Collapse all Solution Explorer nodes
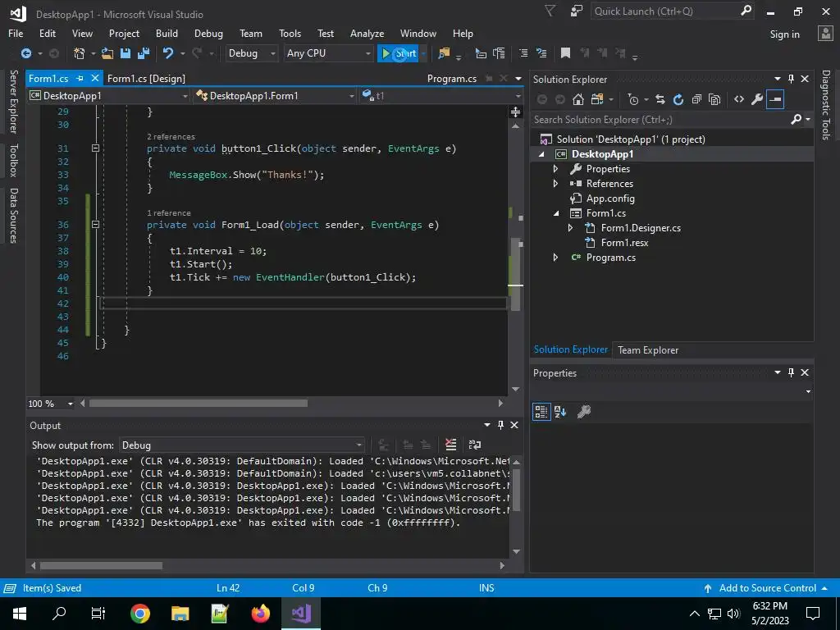840x630 pixels. [696, 99]
